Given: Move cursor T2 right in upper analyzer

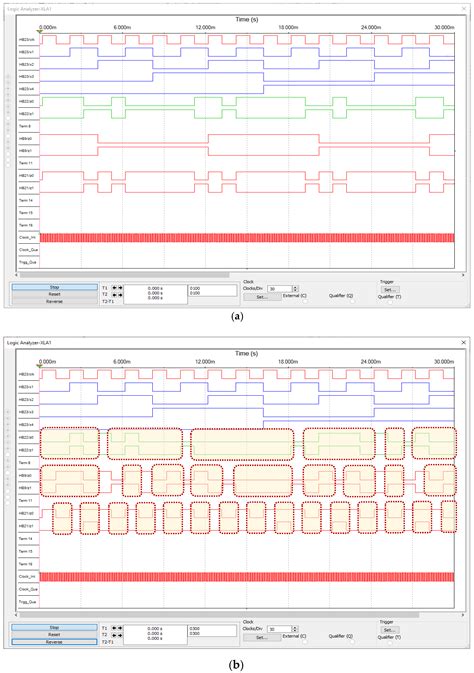Looking at the screenshot, I should tap(120, 295).
